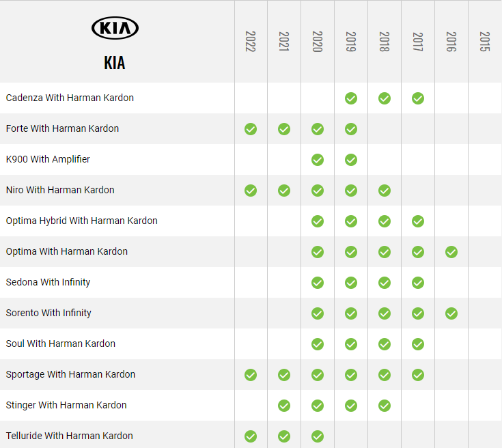Click the KIA brand name text
The height and width of the screenshot is (448, 502).
tap(115, 63)
